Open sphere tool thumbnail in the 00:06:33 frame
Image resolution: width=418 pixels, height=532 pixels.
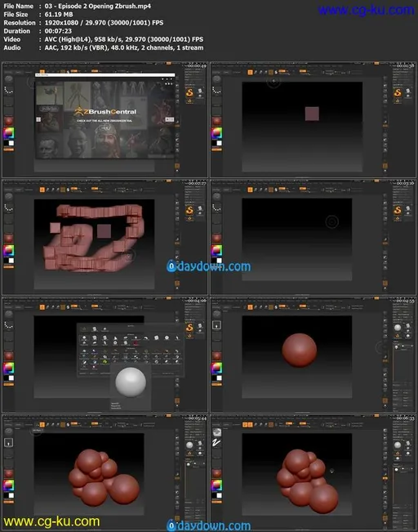click(x=398, y=445)
